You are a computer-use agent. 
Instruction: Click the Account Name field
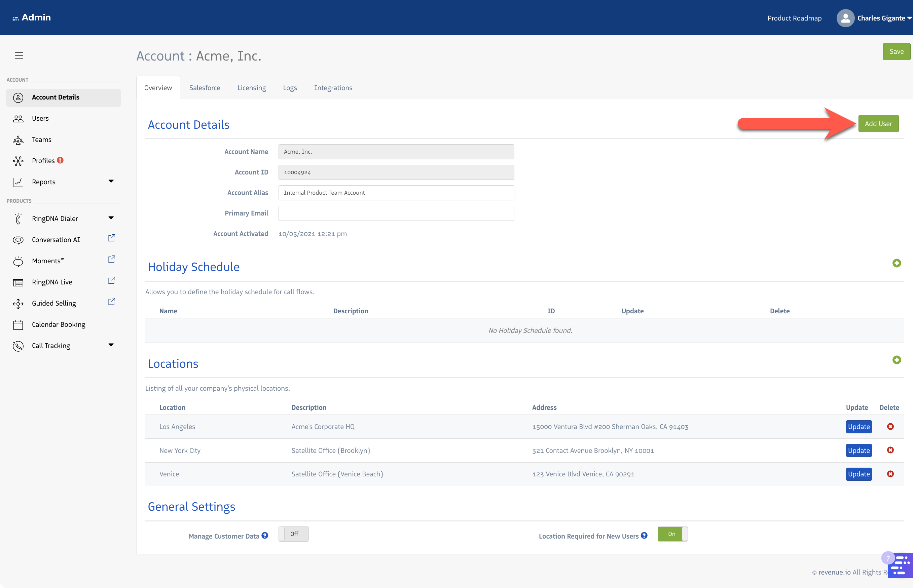pyautogui.click(x=396, y=152)
